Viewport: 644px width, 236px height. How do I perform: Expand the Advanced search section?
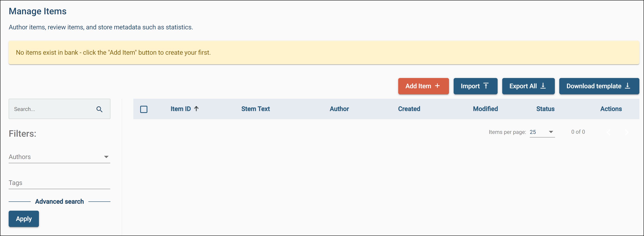pyautogui.click(x=59, y=201)
